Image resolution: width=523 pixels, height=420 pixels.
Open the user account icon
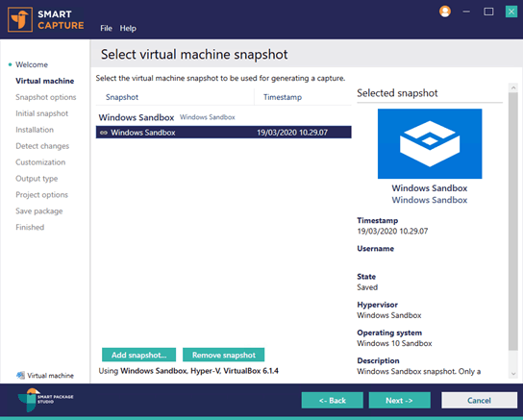(x=444, y=12)
